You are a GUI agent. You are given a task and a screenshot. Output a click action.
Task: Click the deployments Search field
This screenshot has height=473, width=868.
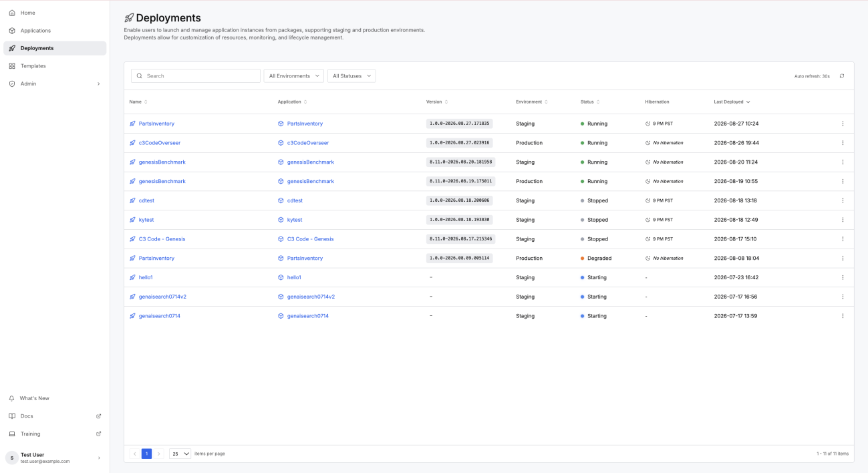pyautogui.click(x=196, y=76)
